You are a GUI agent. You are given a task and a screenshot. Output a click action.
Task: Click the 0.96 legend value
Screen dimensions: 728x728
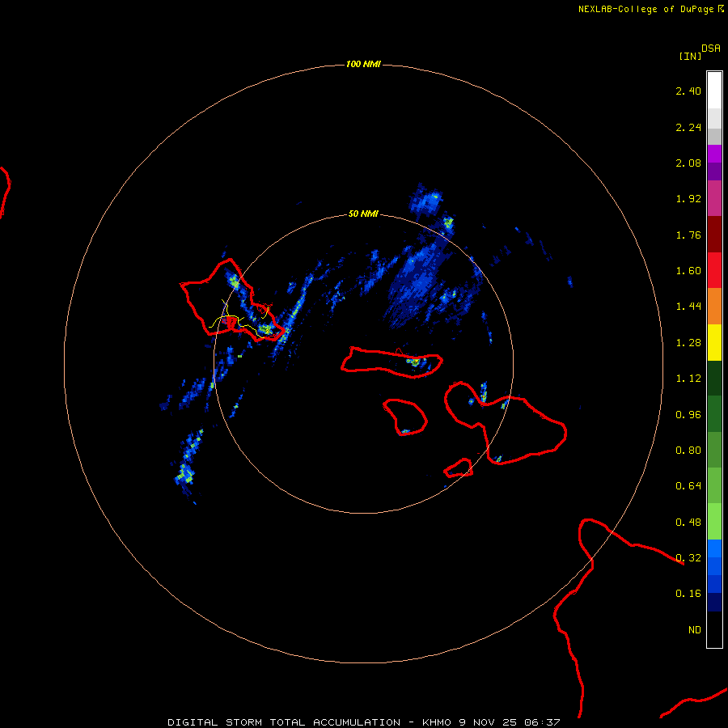click(x=688, y=415)
